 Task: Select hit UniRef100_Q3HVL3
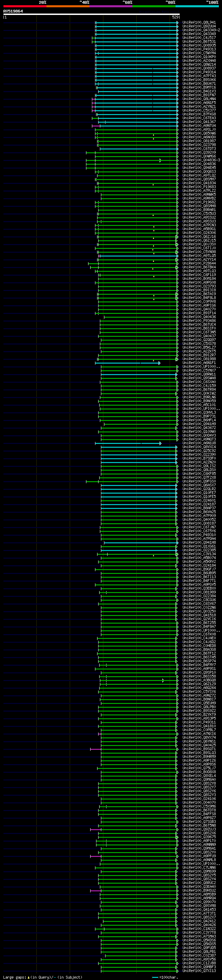point(199,412)
